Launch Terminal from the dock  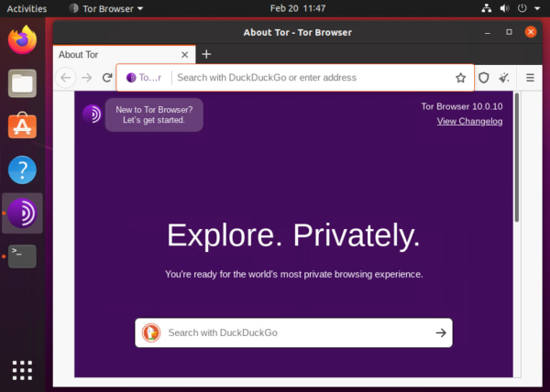point(22,256)
